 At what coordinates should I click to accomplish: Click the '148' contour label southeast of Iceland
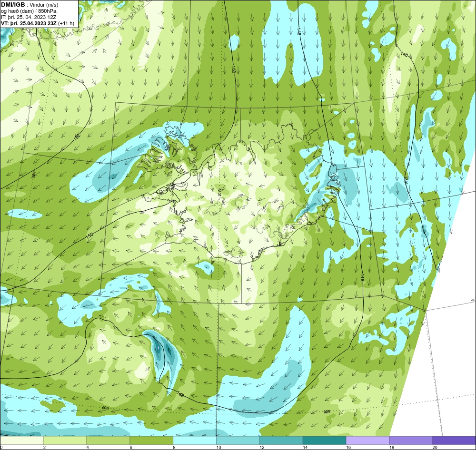click(362, 279)
